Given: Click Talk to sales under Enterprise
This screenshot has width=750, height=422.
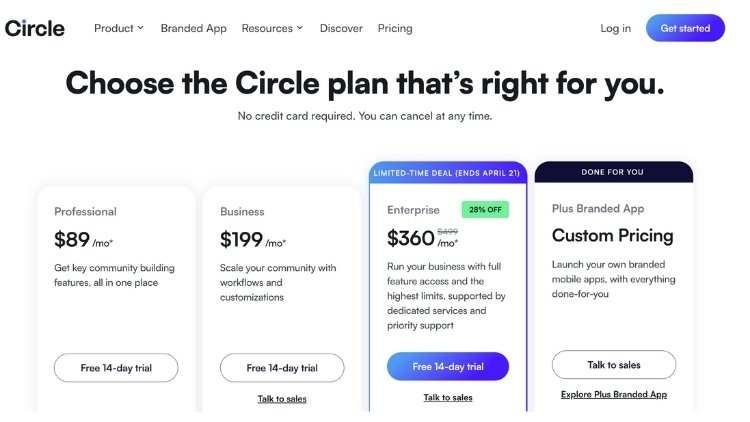Looking at the screenshot, I should [448, 397].
